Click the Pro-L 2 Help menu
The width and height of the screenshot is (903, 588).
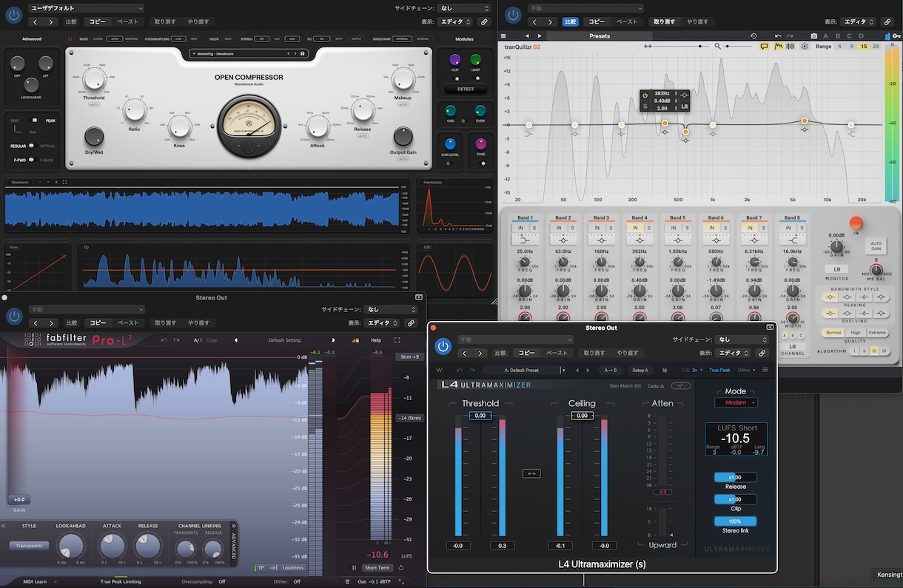tap(376, 340)
